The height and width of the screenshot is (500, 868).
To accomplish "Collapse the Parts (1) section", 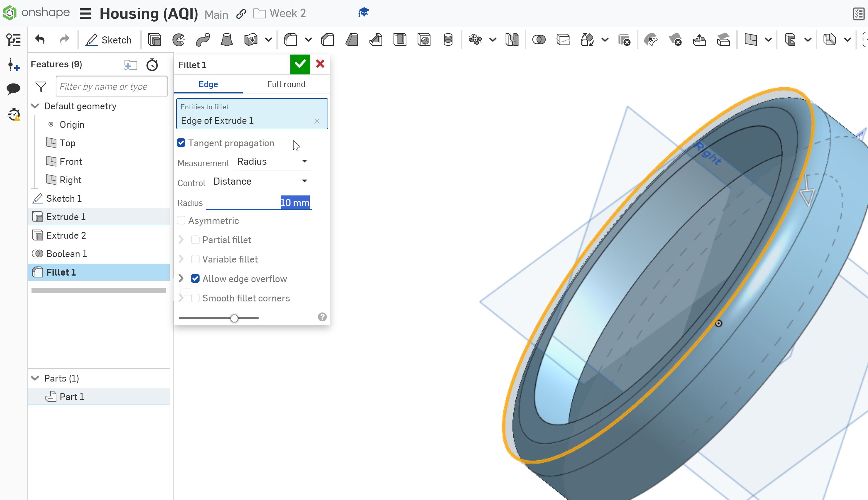I will coord(35,378).
